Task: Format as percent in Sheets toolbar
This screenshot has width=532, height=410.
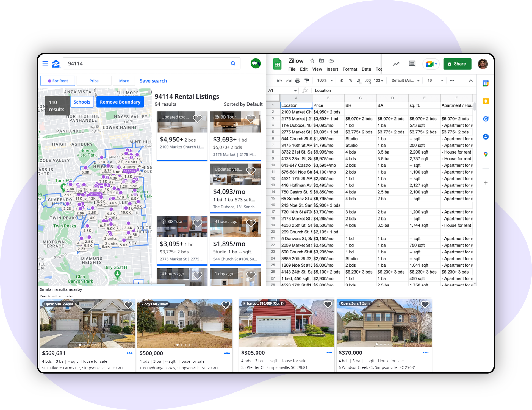Action: coord(350,80)
